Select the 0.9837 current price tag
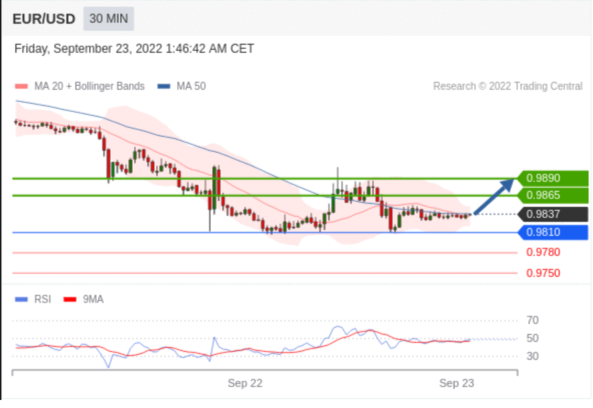Screen dimensions: 593x408 tap(553, 214)
